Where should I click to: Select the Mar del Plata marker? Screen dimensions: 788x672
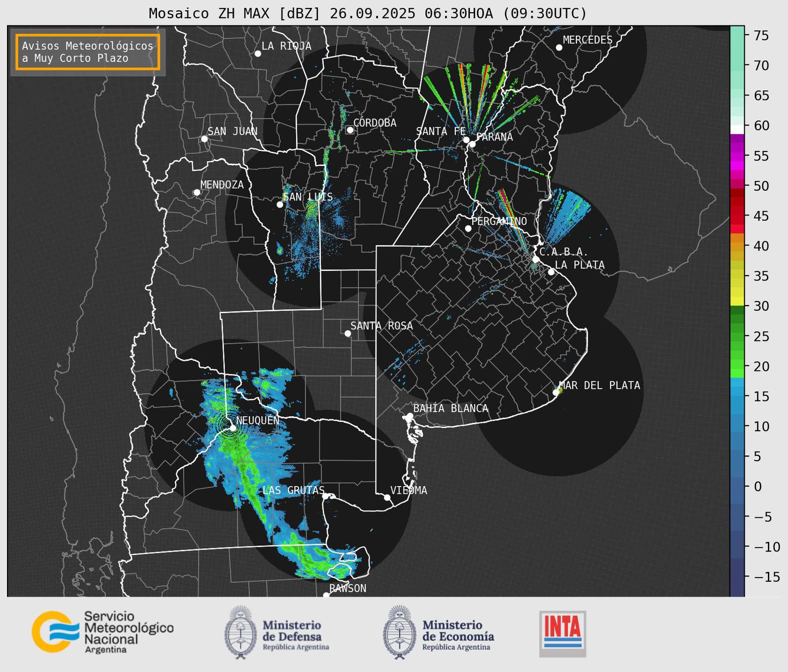(x=556, y=393)
